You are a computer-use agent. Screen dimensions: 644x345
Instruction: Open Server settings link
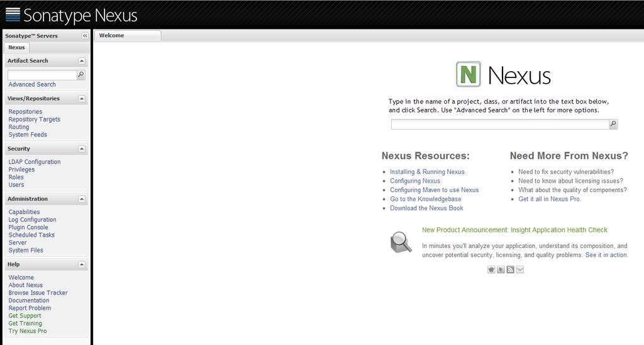[x=18, y=242]
